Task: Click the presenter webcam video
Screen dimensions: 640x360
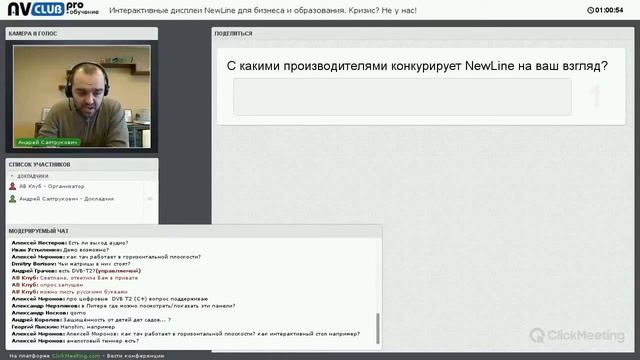Action: coord(82,96)
